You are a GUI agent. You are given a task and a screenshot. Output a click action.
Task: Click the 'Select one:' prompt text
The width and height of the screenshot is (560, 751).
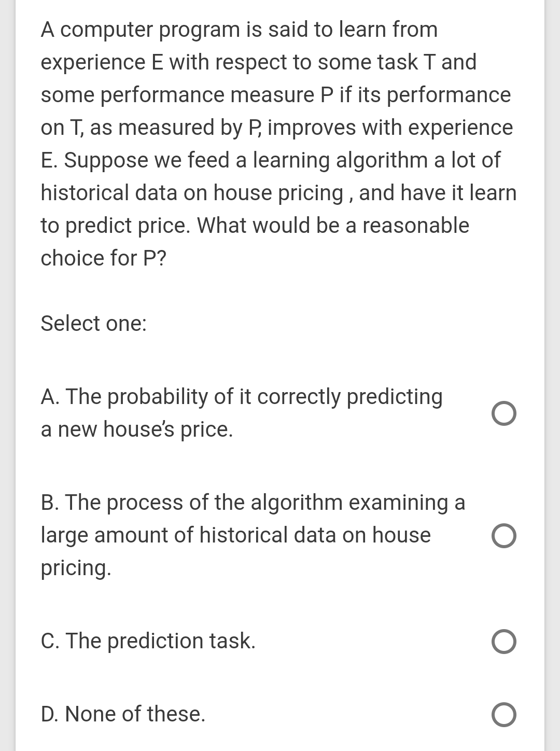tap(94, 324)
